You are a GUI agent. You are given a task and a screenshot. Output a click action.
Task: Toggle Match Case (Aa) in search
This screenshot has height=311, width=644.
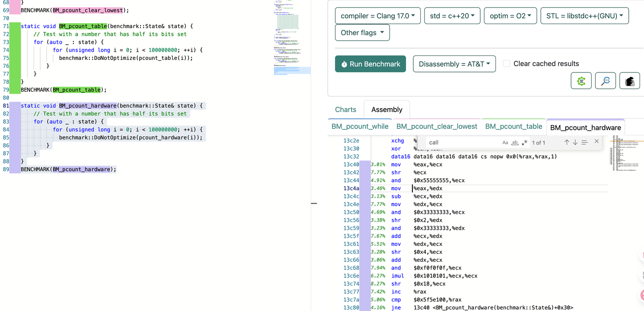click(505, 143)
